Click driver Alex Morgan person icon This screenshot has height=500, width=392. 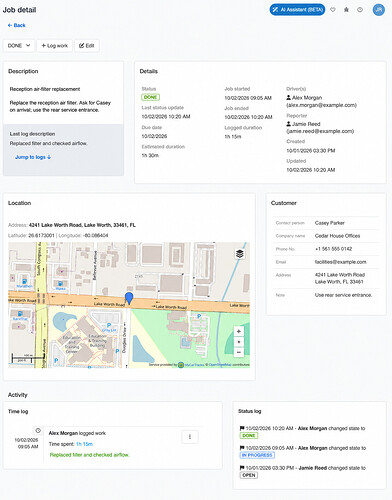coord(289,98)
